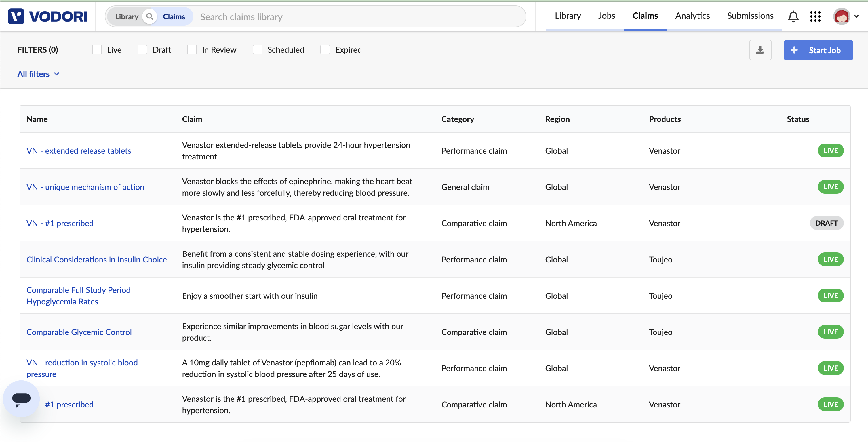Expand All filters
This screenshot has width=868, height=442.
pyautogui.click(x=38, y=74)
